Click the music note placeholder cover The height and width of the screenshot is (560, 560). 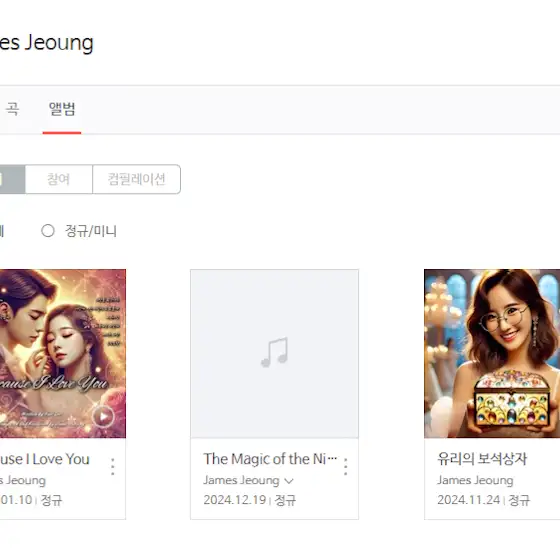coord(274,354)
